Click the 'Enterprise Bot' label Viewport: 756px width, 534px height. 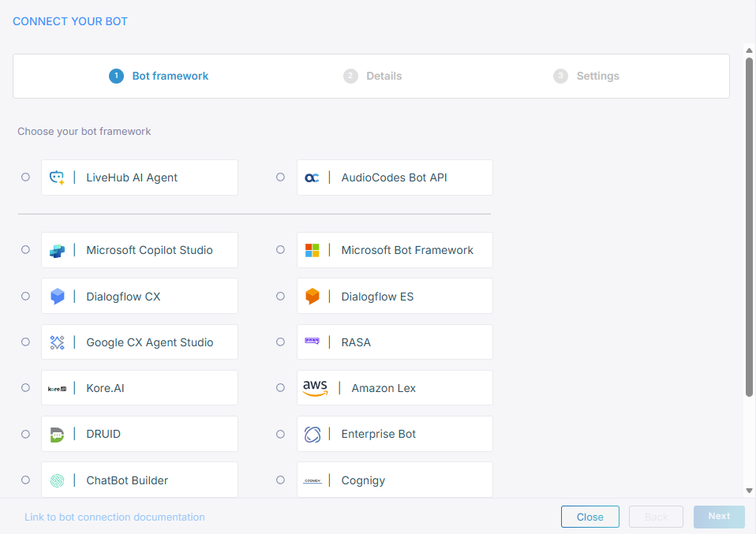pos(379,435)
